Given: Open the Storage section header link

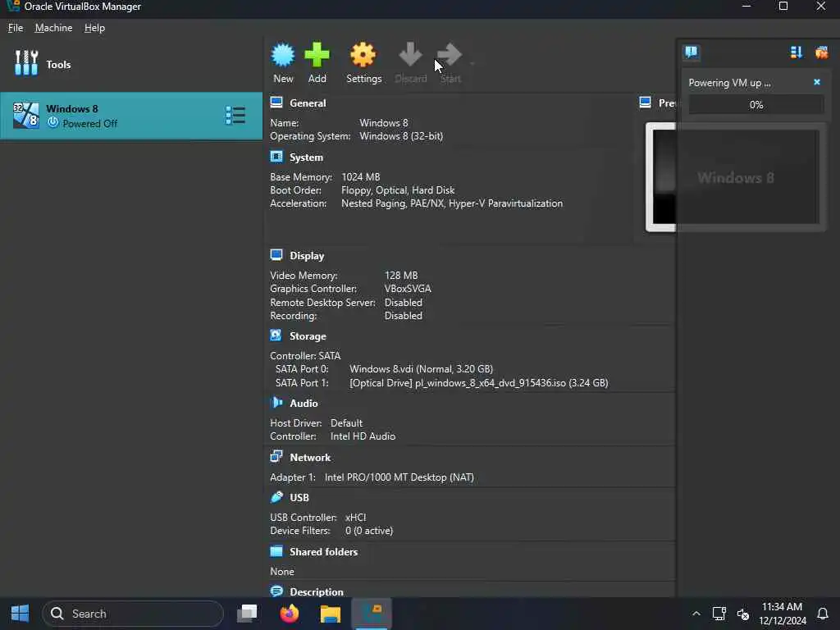Looking at the screenshot, I should pos(308,336).
